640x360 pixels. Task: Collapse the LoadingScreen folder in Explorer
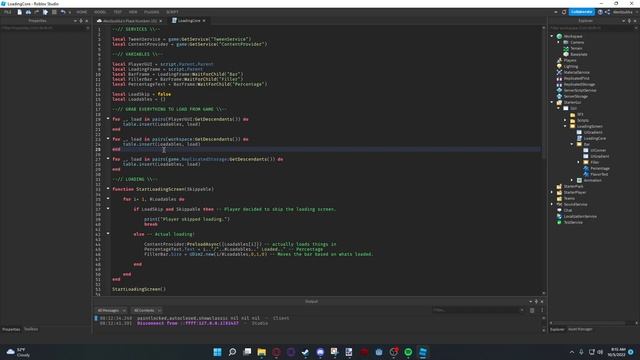pyautogui.click(x=565, y=127)
